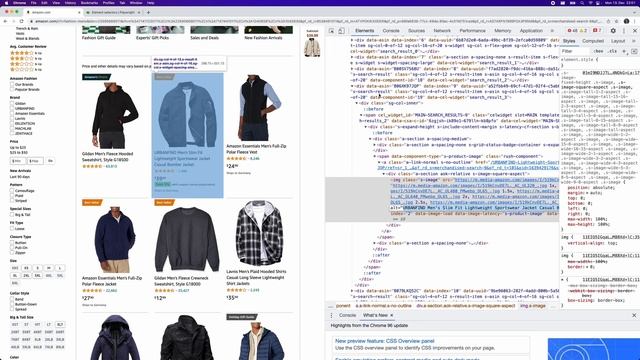Close the DevTools panel
Viewport: 640px width, 360px height.
635,31
